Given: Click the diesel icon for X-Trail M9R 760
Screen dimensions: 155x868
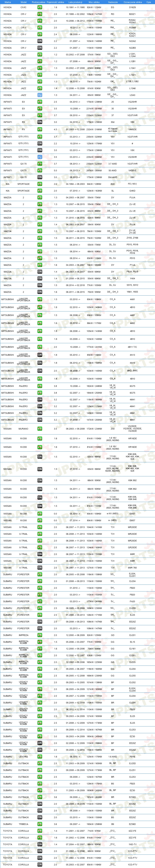Looking at the screenshot, I should 40,568.
